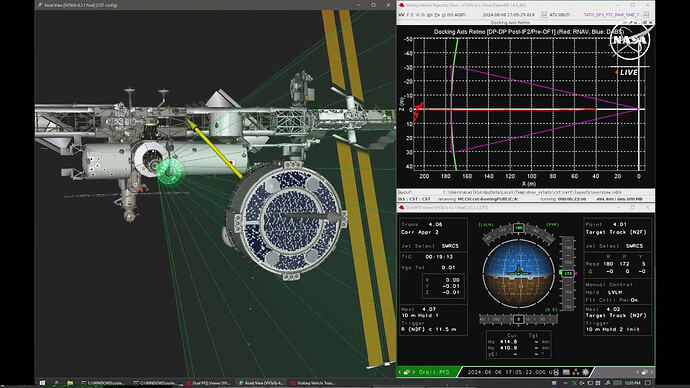
Task: Click the green 5 on bottom yaw tape
Action: point(518,319)
